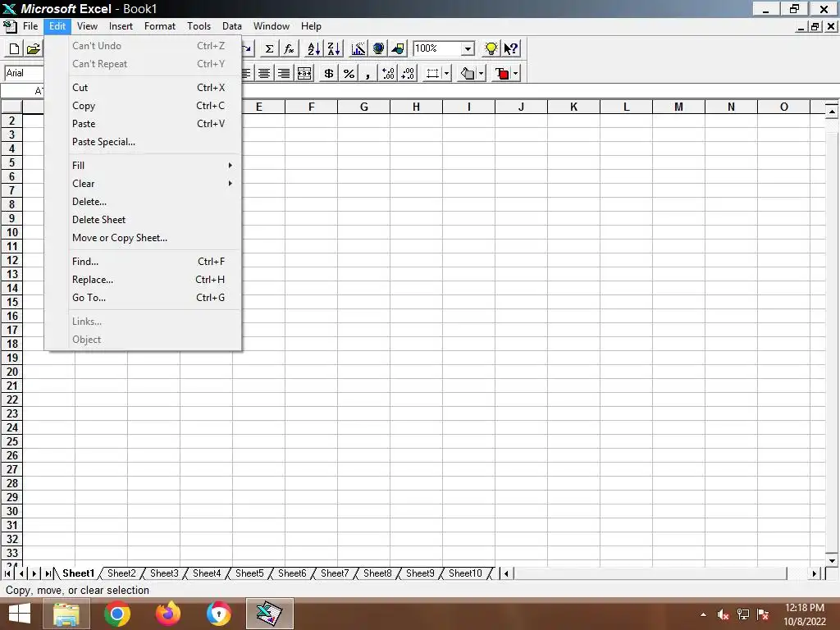840x630 pixels.
Task: Click the Increase Decimal icon
Action: pos(388,73)
